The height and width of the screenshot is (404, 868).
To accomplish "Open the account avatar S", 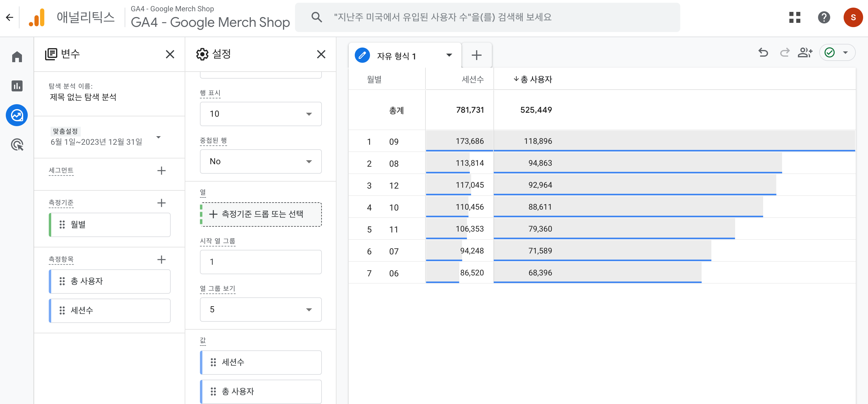I will (x=853, y=17).
